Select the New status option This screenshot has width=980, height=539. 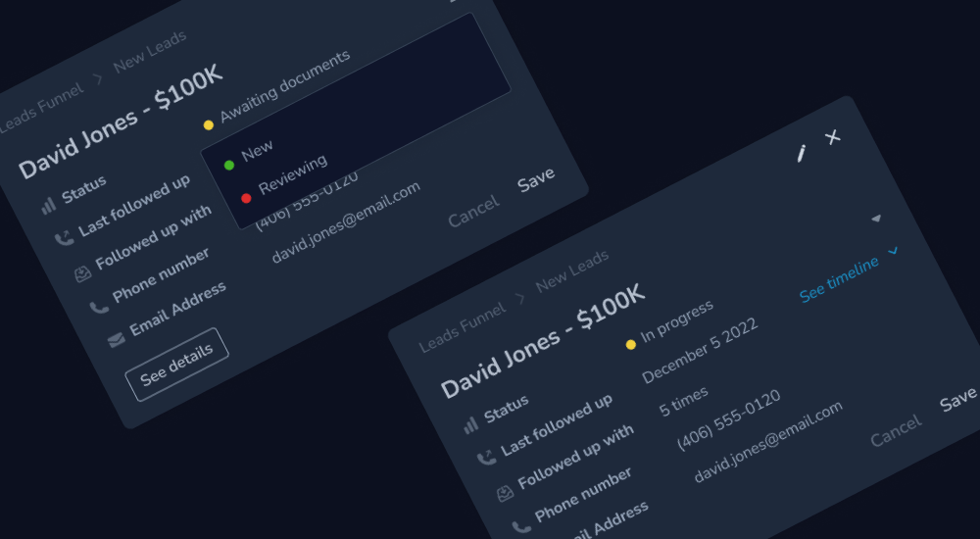click(x=257, y=151)
